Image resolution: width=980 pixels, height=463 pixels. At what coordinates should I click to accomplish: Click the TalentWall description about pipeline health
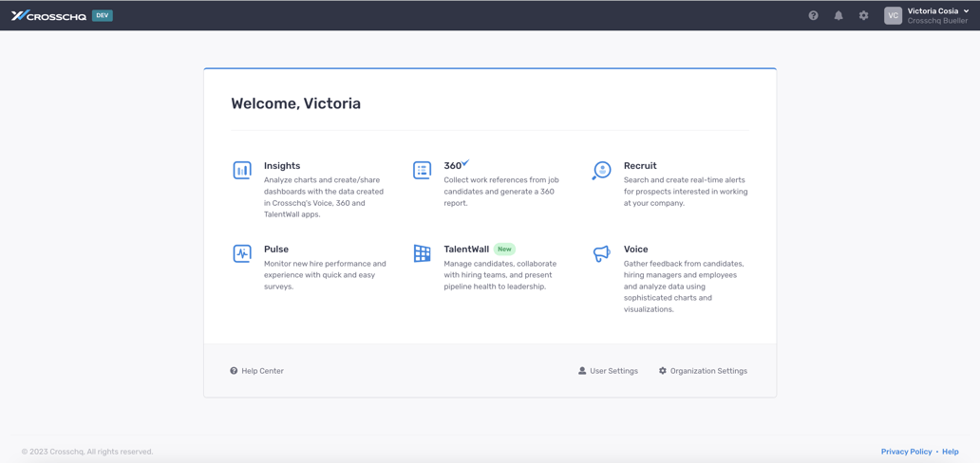[500, 275]
